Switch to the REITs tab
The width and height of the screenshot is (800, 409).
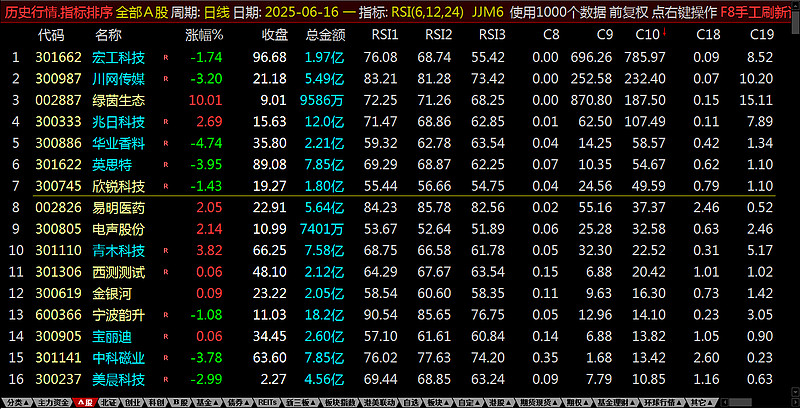point(267,402)
